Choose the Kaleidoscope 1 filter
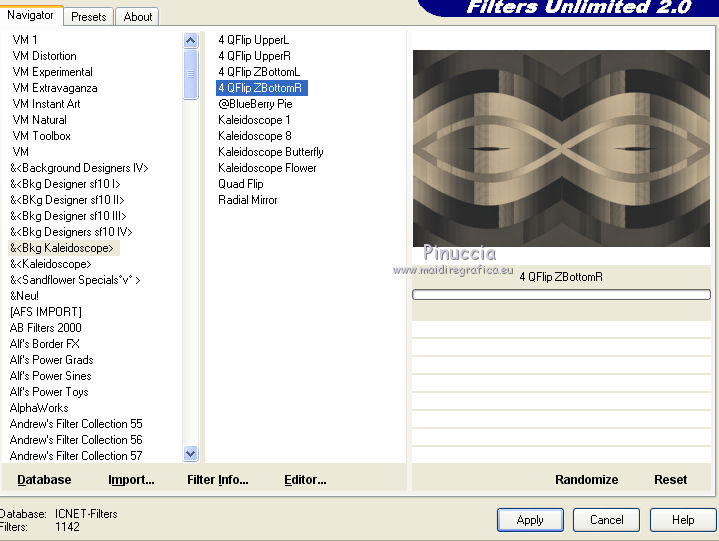 click(x=254, y=120)
